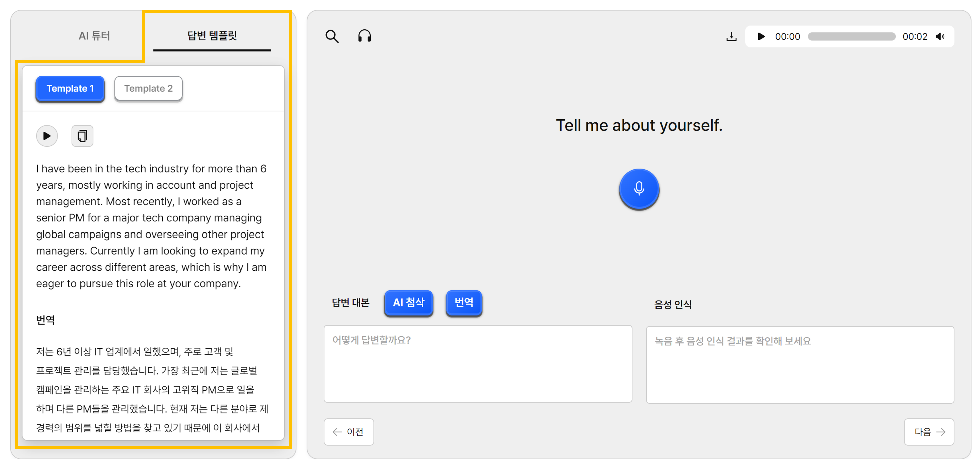Image resolution: width=980 pixels, height=464 pixels.
Task: Select the 답변 템플릿 tab
Action: pyautogui.click(x=212, y=36)
